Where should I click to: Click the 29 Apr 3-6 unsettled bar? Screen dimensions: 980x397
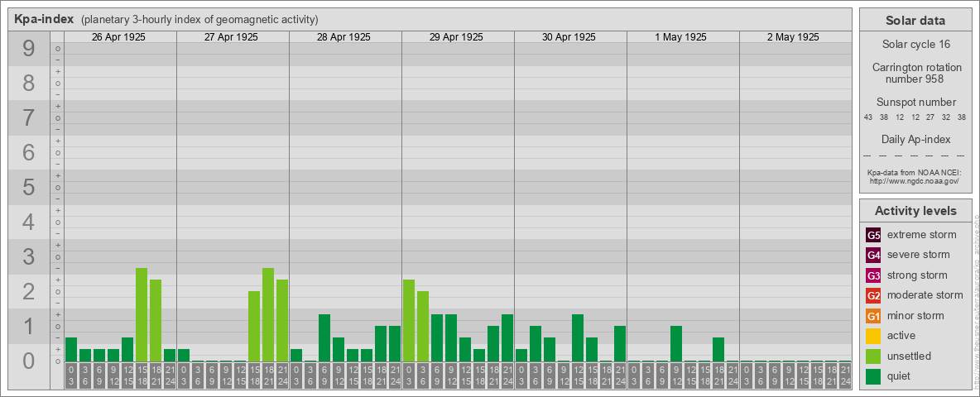[422, 327]
